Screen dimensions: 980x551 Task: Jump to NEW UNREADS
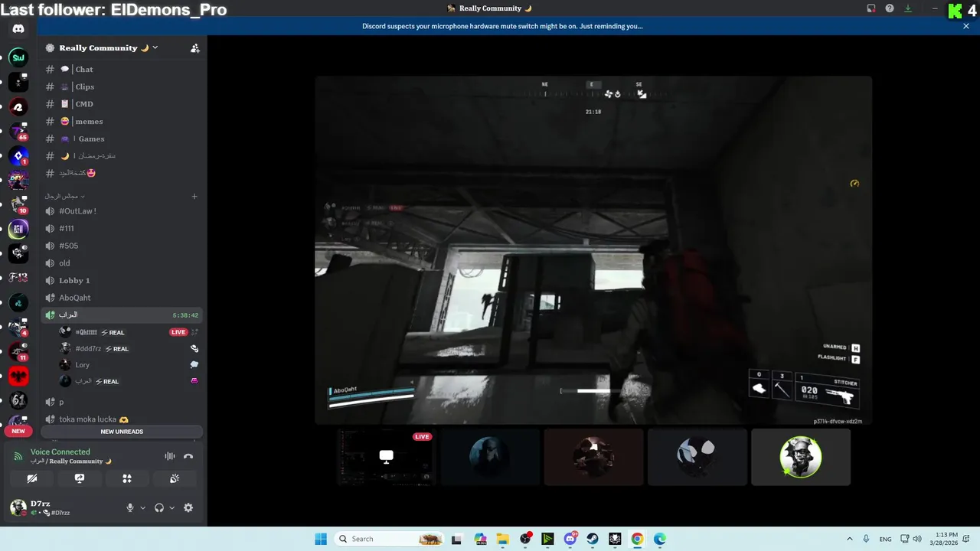[122, 432]
